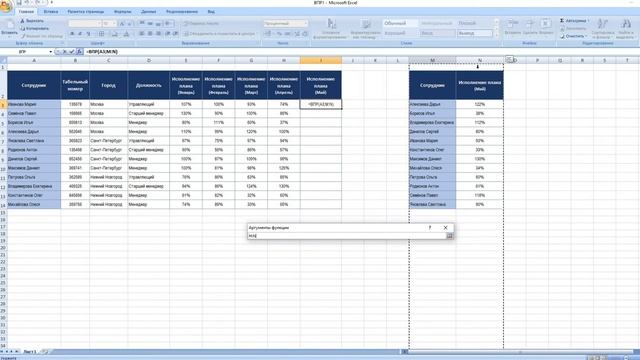Click the Increase Decimal icon
640x360 pixels.
297,33
